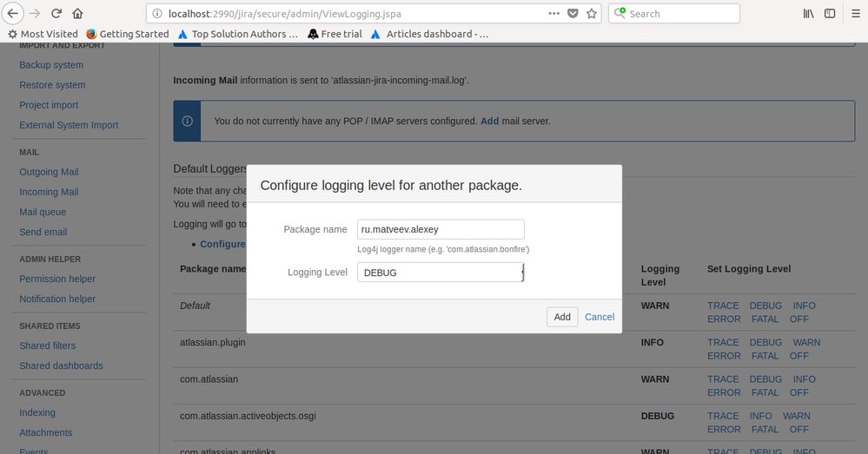
Task: Open Backup system in sidebar
Action: tap(51, 65)
